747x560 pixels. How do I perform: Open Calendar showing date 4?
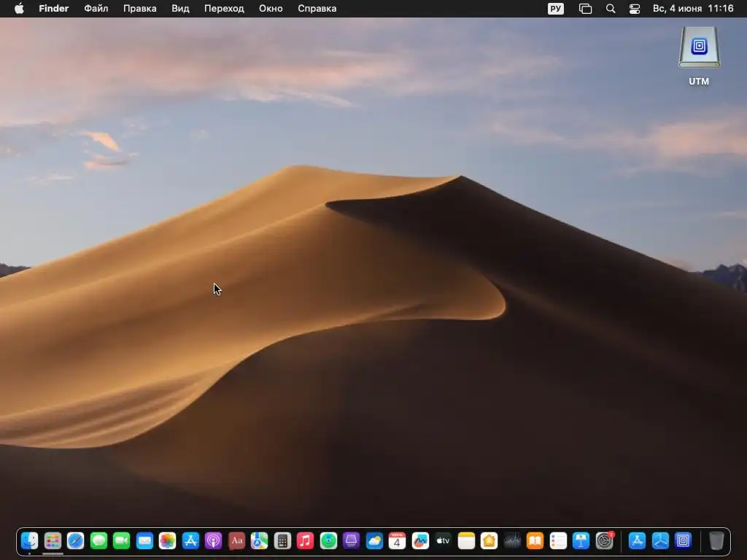pyautogui.click(x=398, y=540)
